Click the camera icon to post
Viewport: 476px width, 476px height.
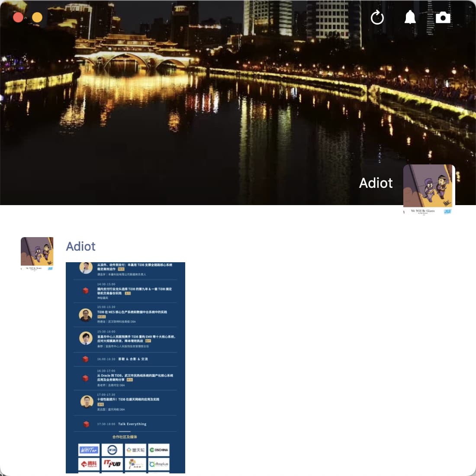[x=443, y=17]
